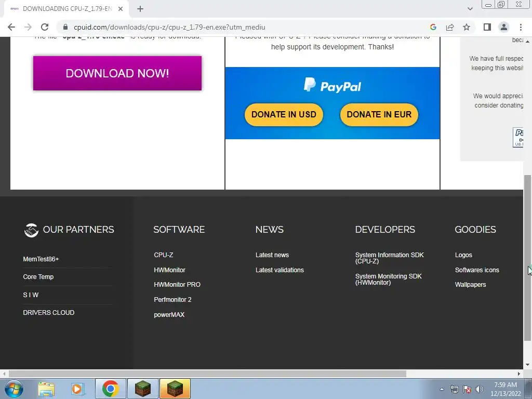Click the volume speaker tray icon
The image size is (532, 399).
tap(480, 389)
